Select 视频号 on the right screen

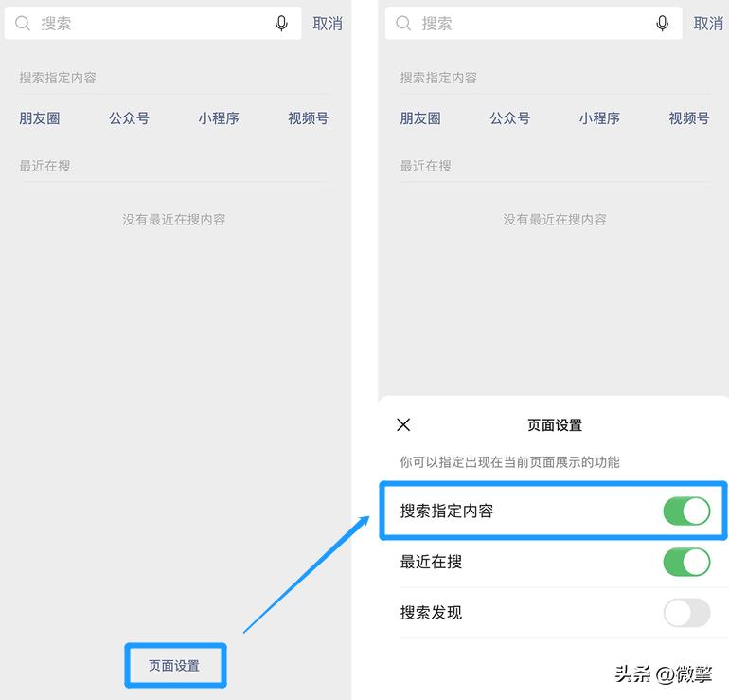pos(689,118)
